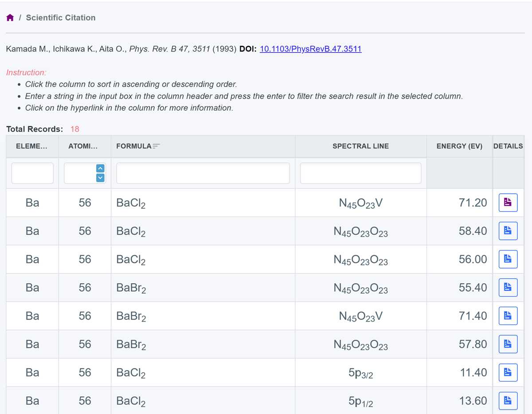
Task: Open details for the 55.40 energy row
Action: click(x=508, y=288)
